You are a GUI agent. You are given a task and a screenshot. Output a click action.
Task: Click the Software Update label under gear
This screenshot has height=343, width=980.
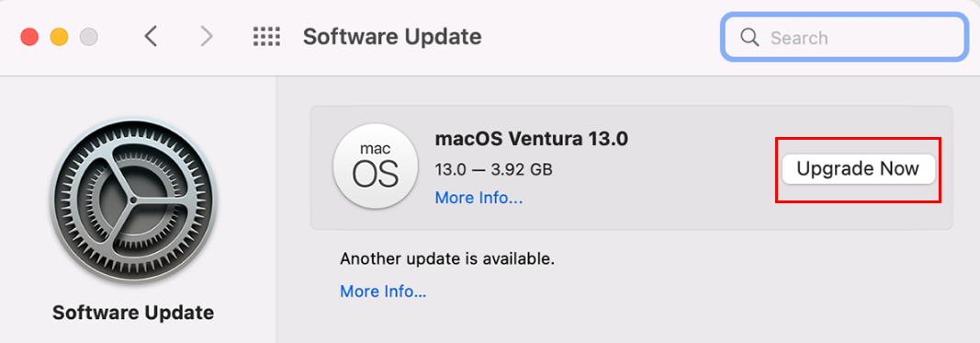click(x=133, y=313)
